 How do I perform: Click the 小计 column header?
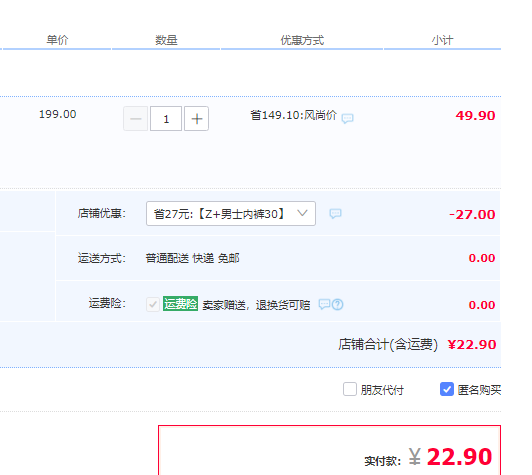tap(442, 40)
